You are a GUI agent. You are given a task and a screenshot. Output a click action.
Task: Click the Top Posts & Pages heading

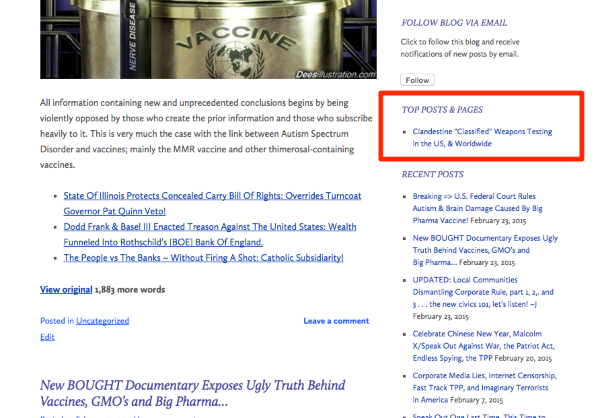pos(442,110)
